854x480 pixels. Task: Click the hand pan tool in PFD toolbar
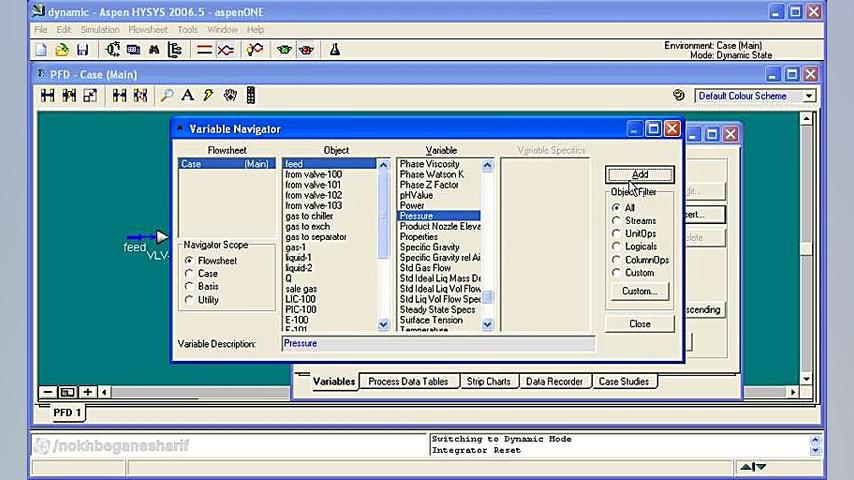pyautogui.click(x=230, y=95)
